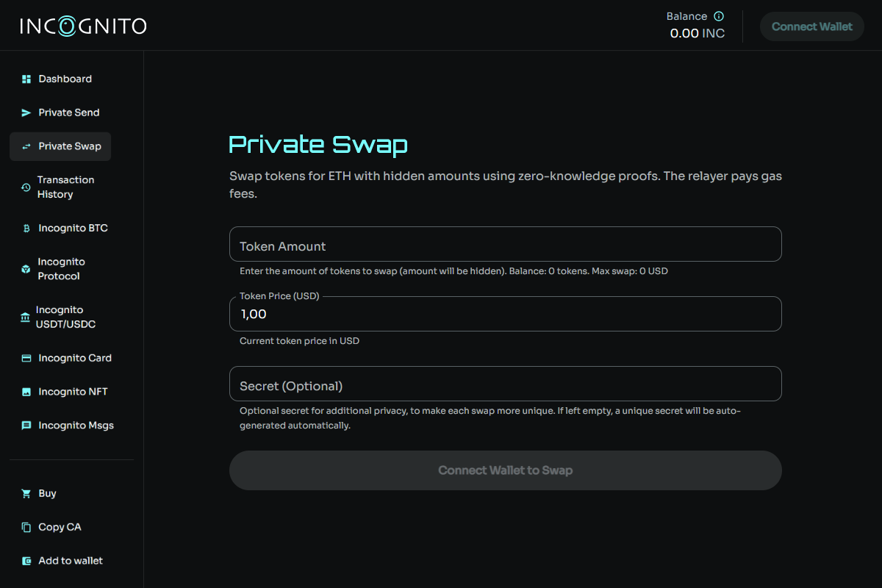Click Copy CA
The width and height of the screenshot is (882, 588).
coord(60,527)
